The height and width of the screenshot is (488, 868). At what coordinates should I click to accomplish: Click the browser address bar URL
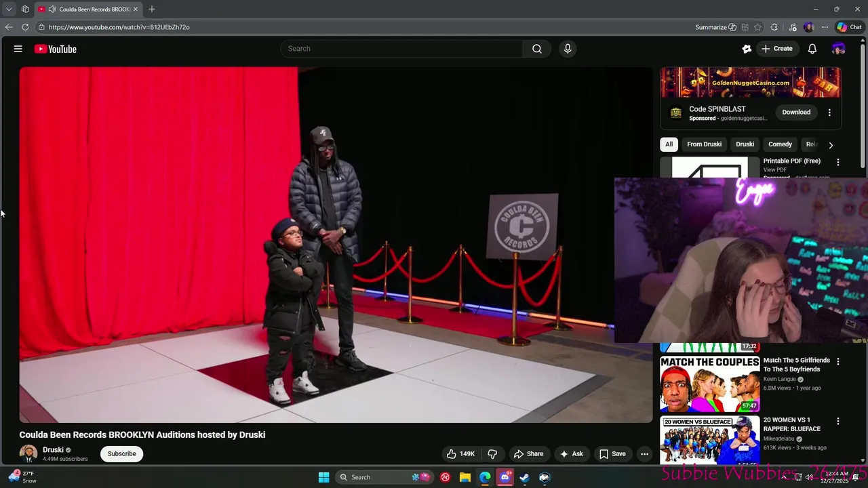119,27
